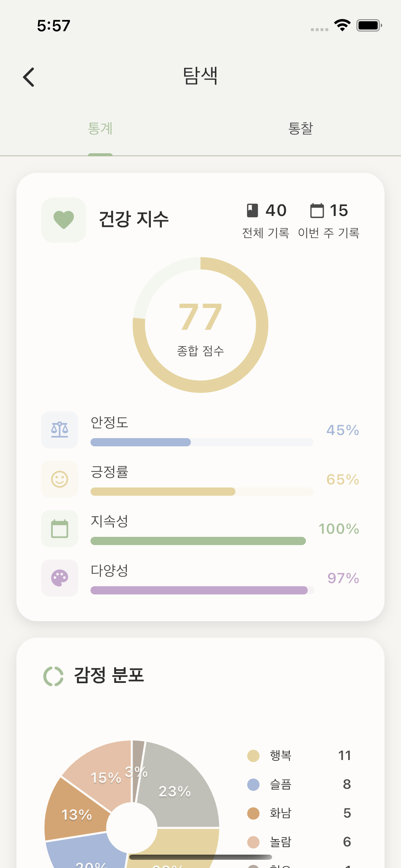Tap the smiley face positivity icon
401x868 pixels.
[x=60, y=479]
